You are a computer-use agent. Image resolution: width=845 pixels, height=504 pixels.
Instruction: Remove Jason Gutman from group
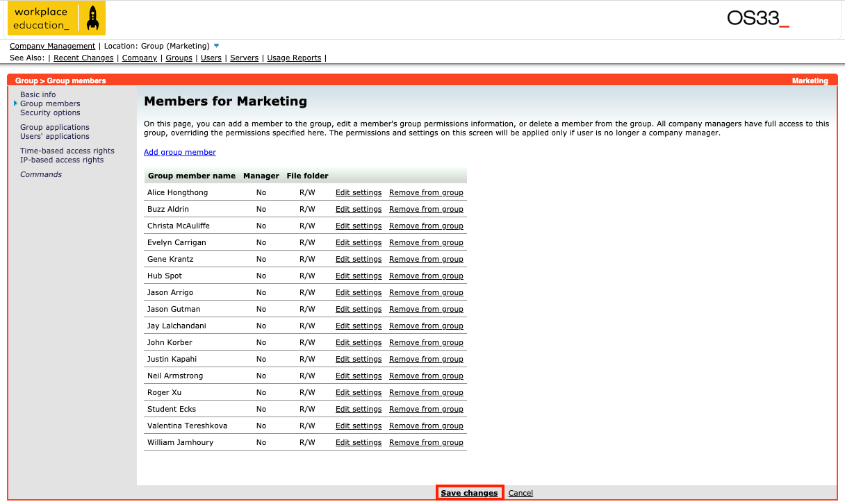point(426,309)
